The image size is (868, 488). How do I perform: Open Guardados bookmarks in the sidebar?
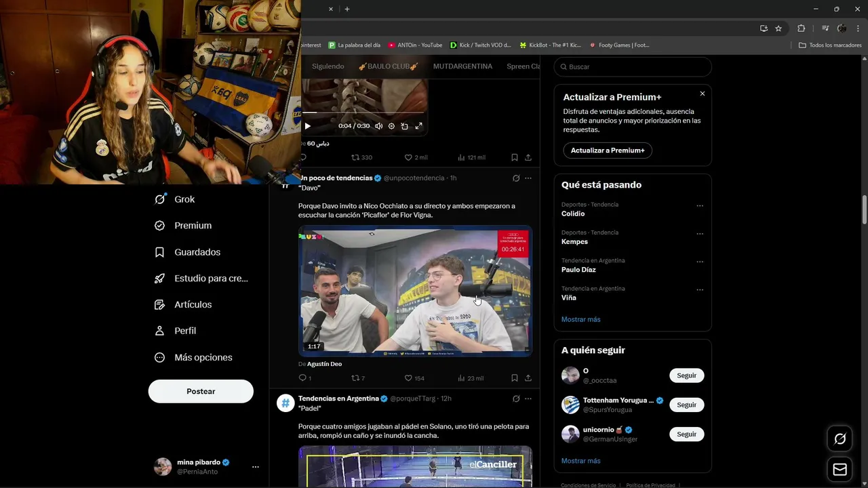pos(188,252)
